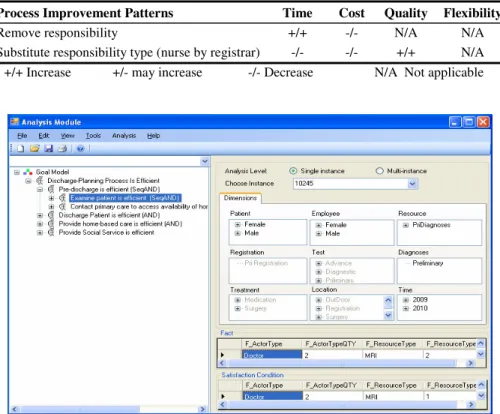This screenshot has width=500, height=414.
Task: Click MRI cell in Fact table
Action: click(392, 355)
